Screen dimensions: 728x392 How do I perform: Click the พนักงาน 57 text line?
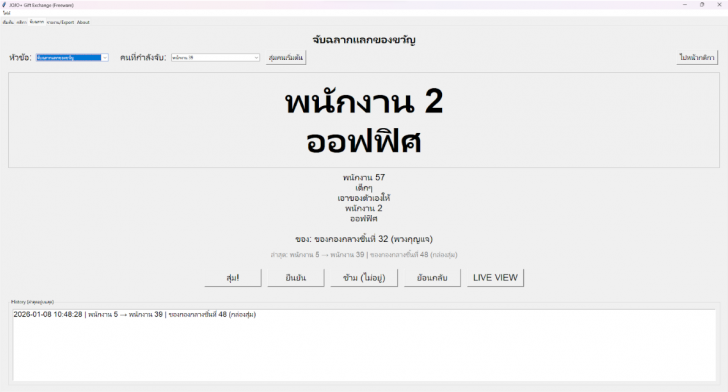(x=364, y=177)
